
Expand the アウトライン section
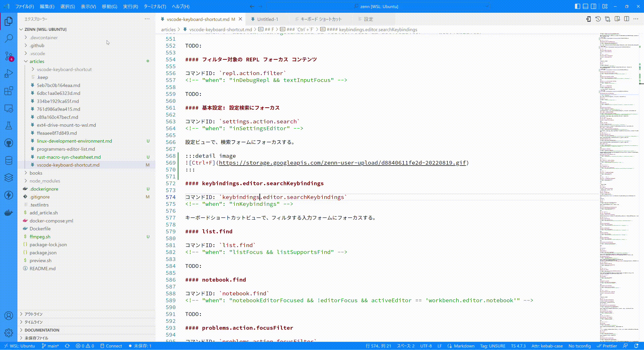[x=33, y=314]
